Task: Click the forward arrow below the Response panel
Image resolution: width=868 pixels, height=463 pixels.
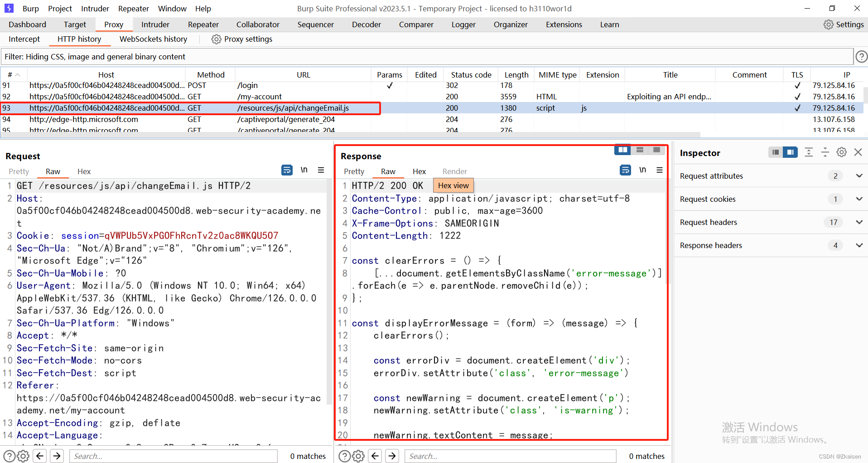Action: click(391, 456)
